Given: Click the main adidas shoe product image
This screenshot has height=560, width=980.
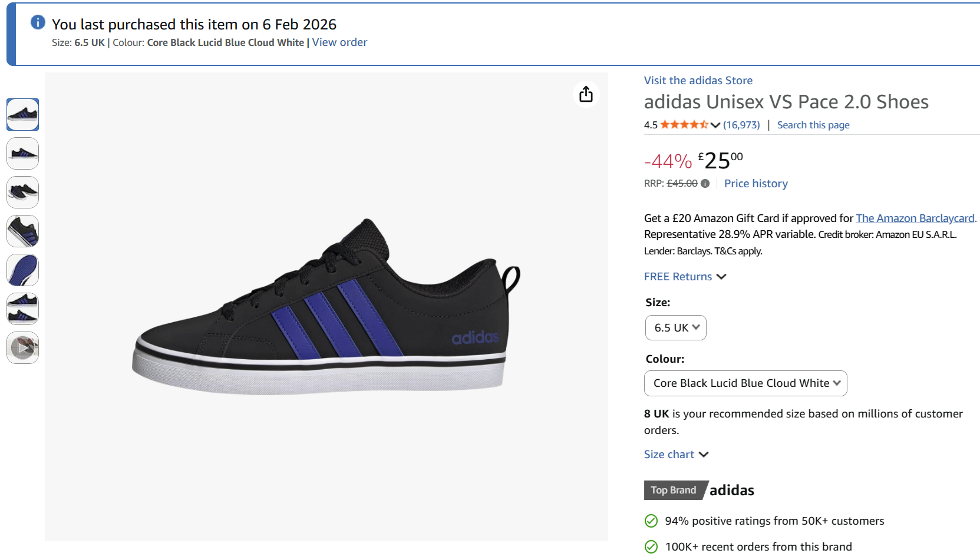Looking at the screenshot, I should (x=326, y=307).
